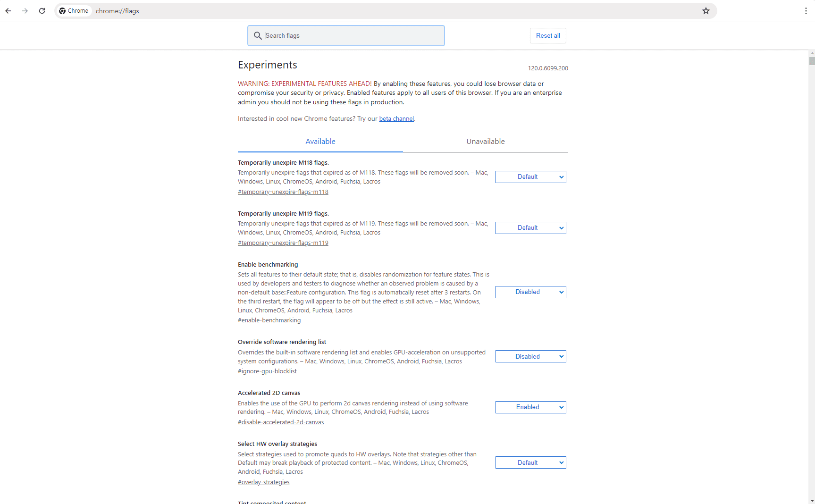Click the #ignore-gpu-blocklist anchor link
The height and width of the screenshot is (504, 815).
coord(267,371)
